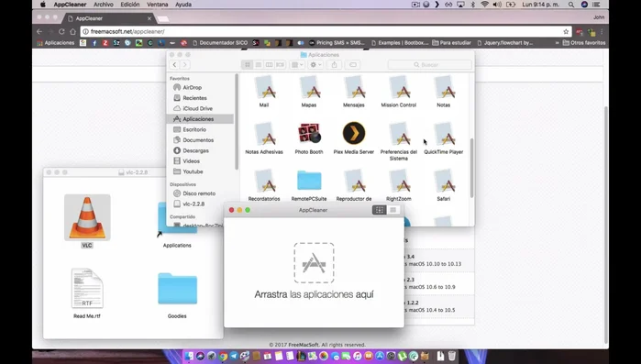Switch Finder to list view
Viewport: 641px width, 364px height.
click(259, 64)
